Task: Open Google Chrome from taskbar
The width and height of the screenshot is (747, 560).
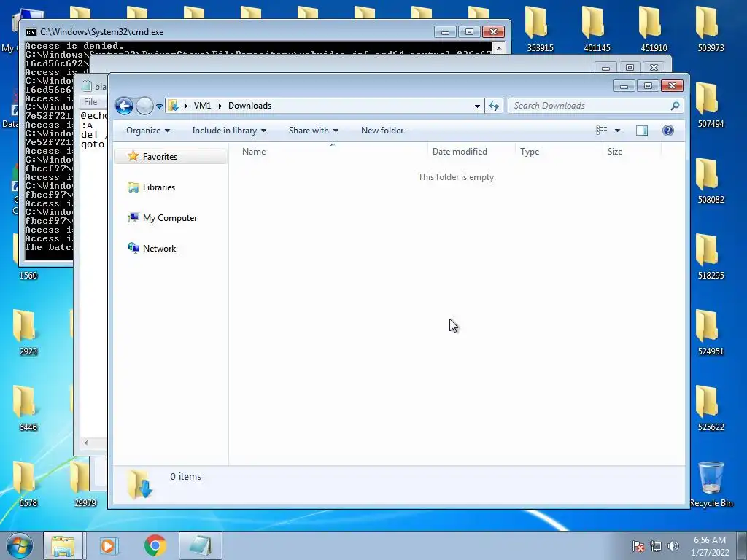Action: click(155, 545)
